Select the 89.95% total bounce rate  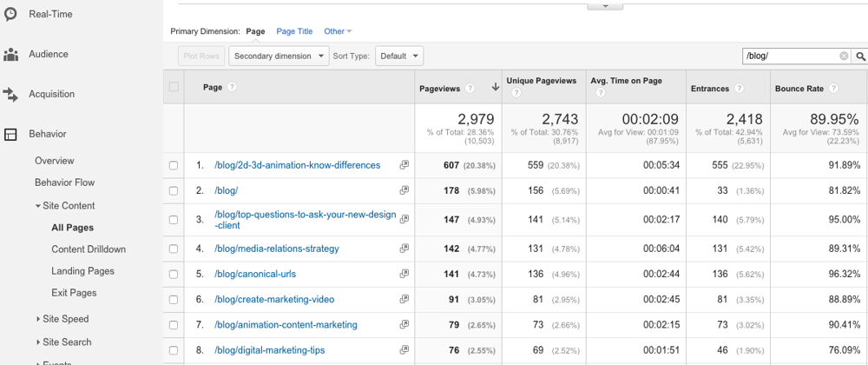(835, 118)
